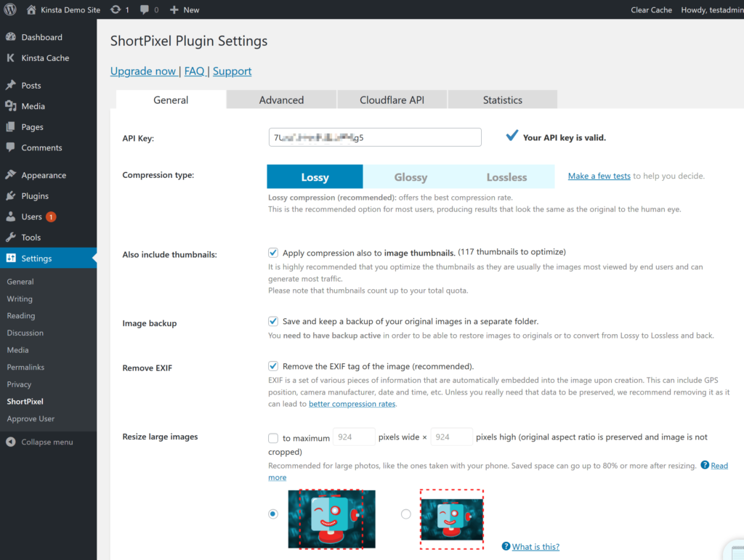The width and height of the screenshot is (744, 560).
Task: Switch to the Advanced tab
Action: 281,100
